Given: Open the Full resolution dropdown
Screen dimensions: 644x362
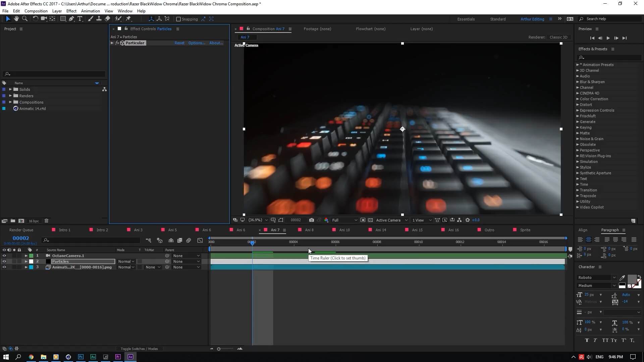Looking at the screenshot, I should [x=344, y=220].
